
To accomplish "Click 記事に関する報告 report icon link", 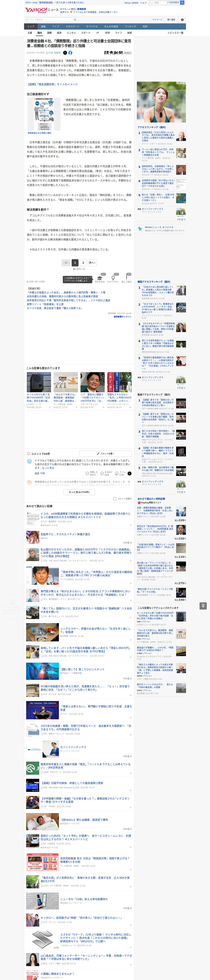I will [x=35, y=282].
